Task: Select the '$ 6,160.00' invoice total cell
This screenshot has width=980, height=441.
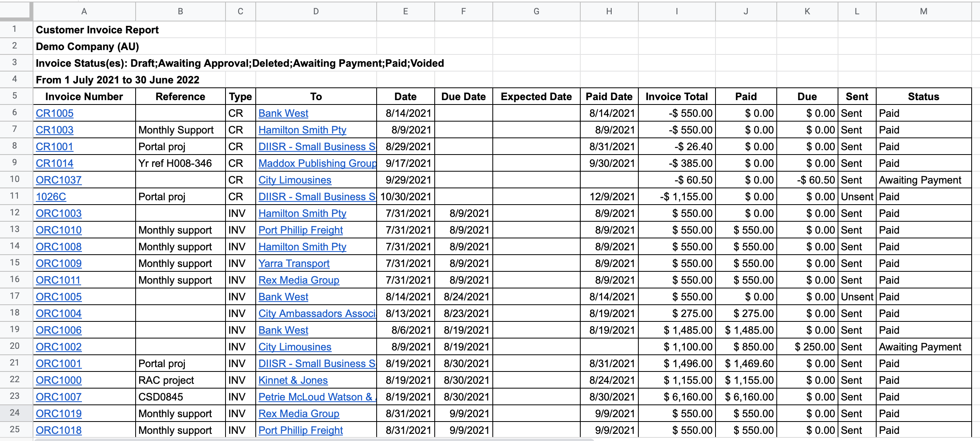Action: (x=677, y=397)
